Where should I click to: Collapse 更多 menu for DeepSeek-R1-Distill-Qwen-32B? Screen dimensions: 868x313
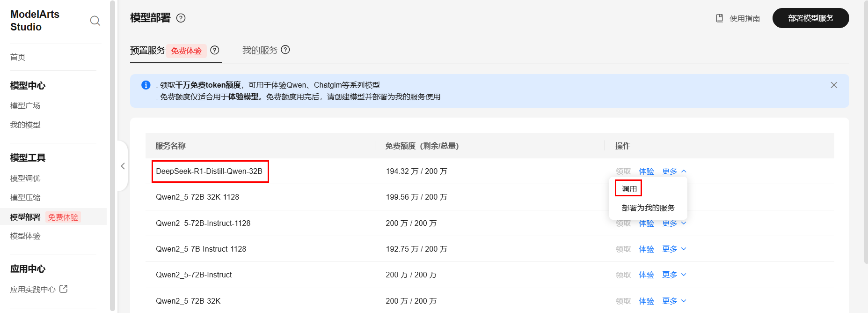674,171
